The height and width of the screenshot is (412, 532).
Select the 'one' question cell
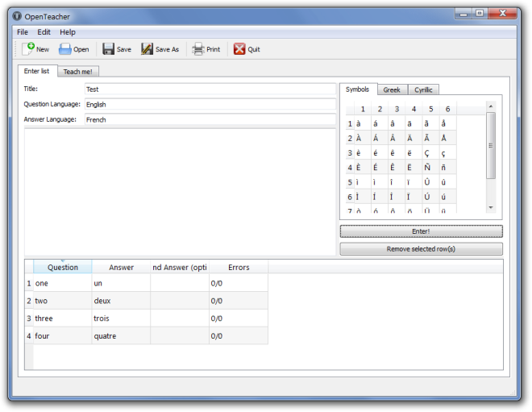point(63,283)
